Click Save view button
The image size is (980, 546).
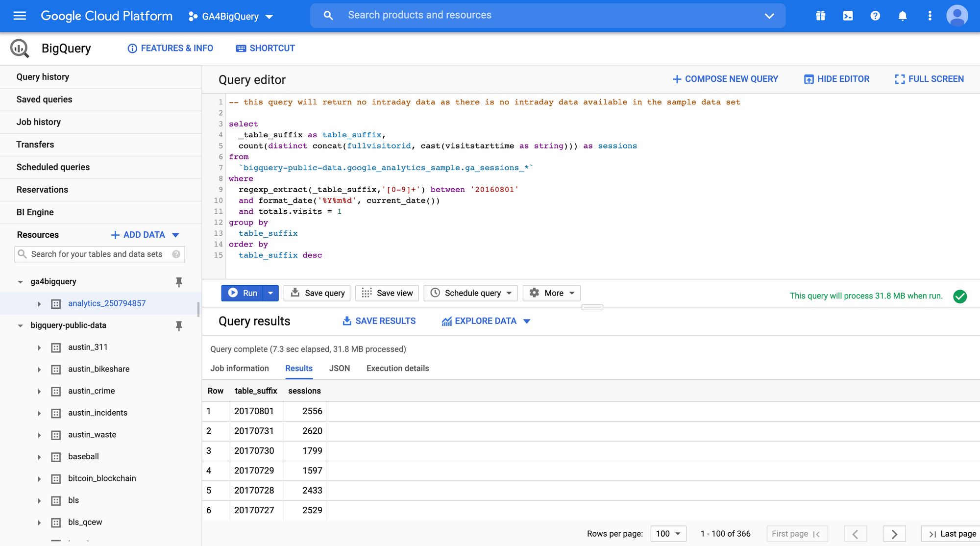pos(387,293)
